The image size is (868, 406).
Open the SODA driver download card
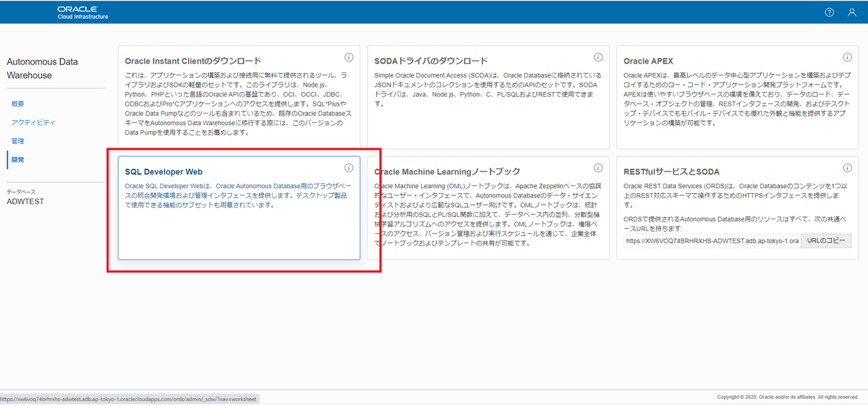pos(488,98)
